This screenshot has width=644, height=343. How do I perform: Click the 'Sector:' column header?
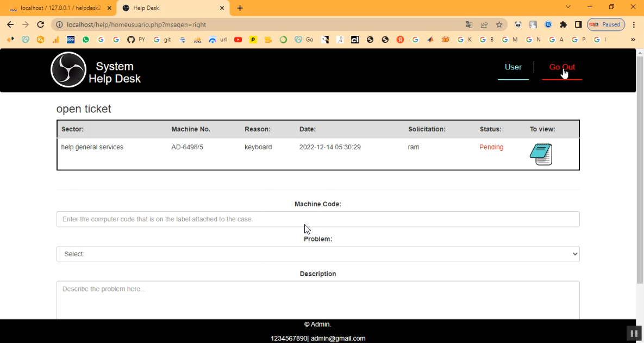pos(72,129)
